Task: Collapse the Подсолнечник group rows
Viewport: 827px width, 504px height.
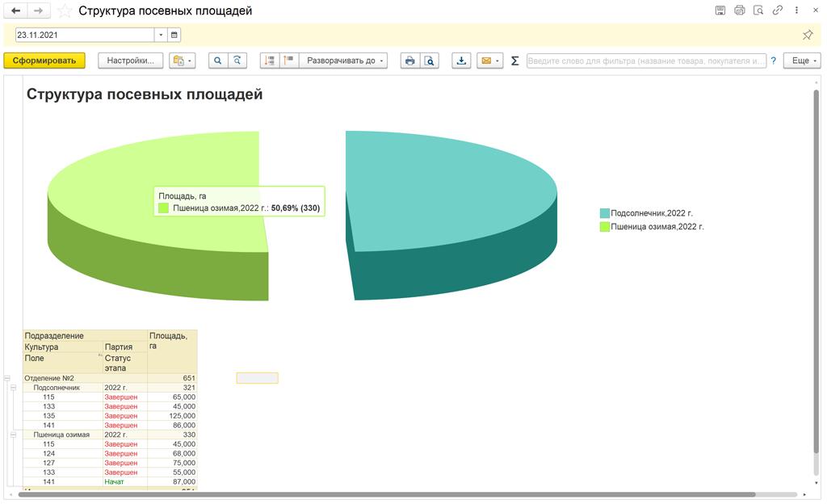Action: (x=14, y=388)
